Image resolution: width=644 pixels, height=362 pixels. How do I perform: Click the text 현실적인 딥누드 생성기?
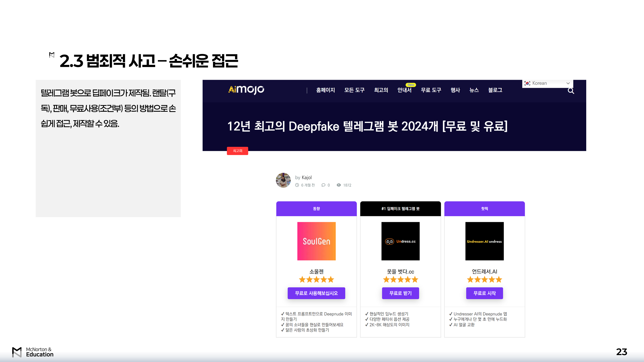389,314
